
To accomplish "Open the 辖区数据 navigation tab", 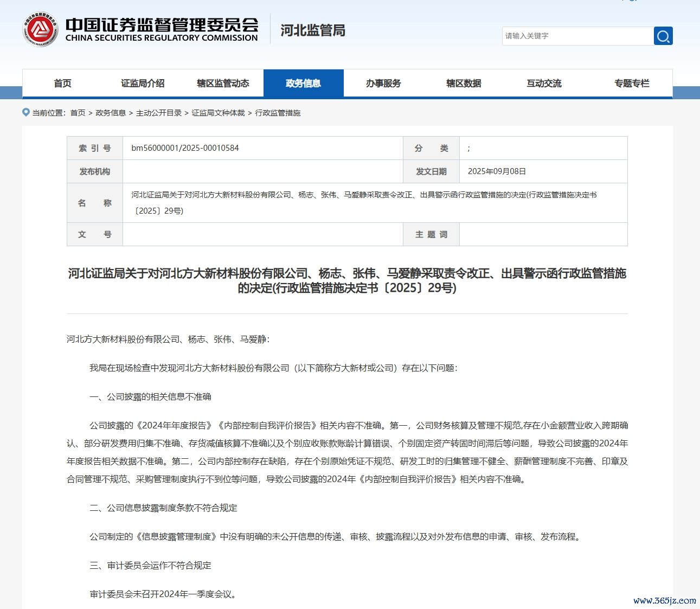I will pyautogui.click(x=464, y=83).
